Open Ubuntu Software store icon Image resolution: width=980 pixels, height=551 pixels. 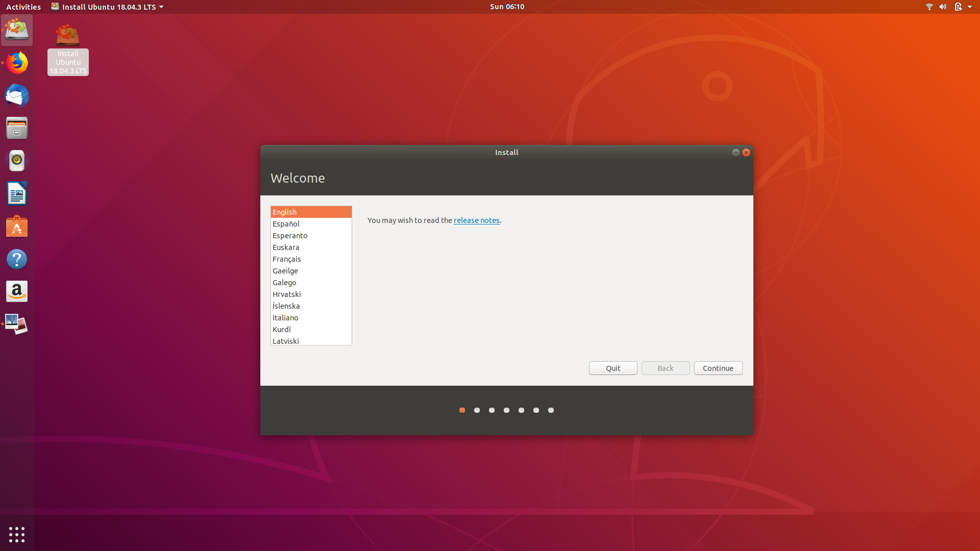pyautogui.click(x=17, y=226)
